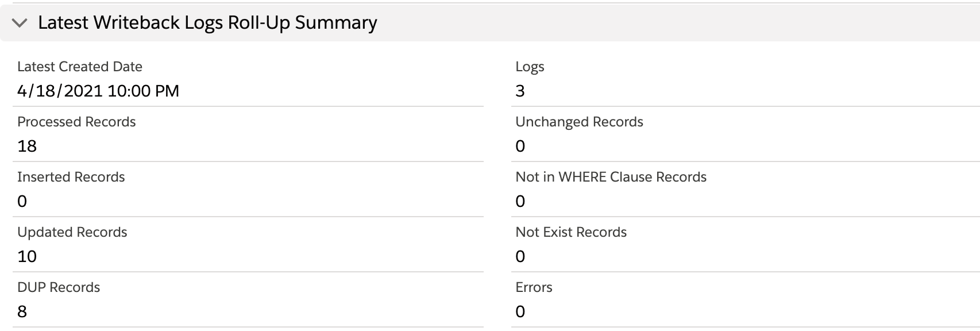Select the Updated Records value 10

27,256
